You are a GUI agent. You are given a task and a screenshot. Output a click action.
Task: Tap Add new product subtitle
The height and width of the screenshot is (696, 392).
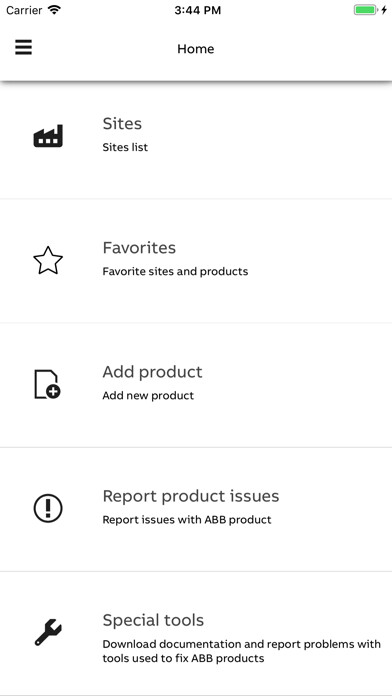tap(148, 395)
